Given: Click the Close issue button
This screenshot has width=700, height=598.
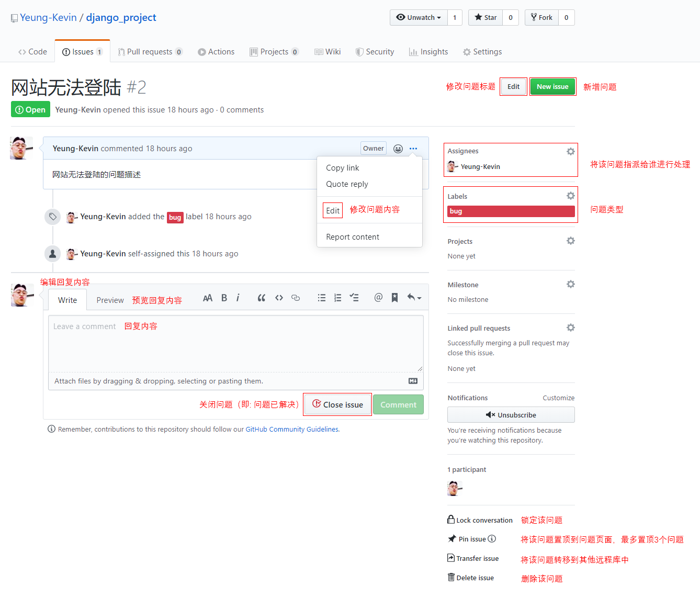Looking at the screenshot, I should 337,404.
